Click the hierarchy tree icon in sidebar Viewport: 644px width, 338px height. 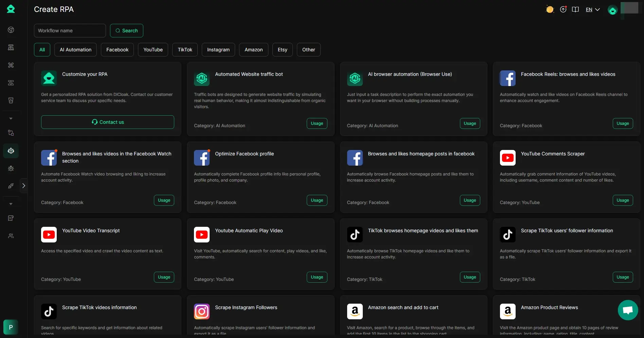(11, 48)
